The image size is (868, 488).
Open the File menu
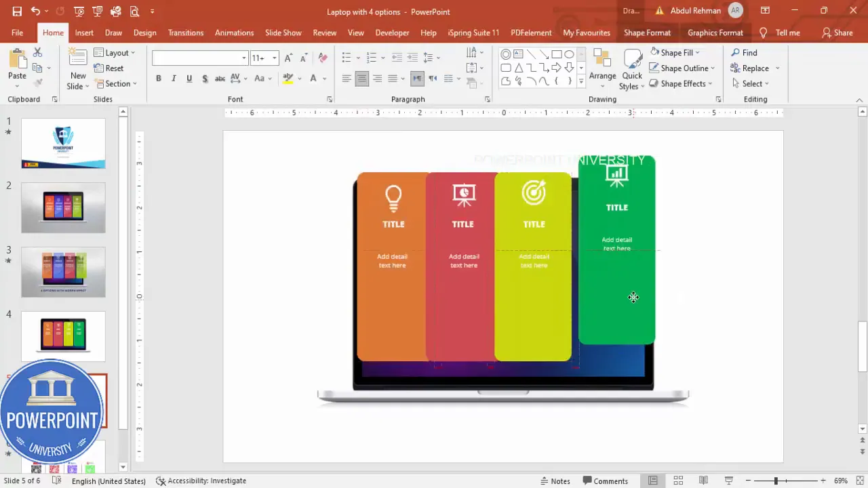click(x=17, y=33)
